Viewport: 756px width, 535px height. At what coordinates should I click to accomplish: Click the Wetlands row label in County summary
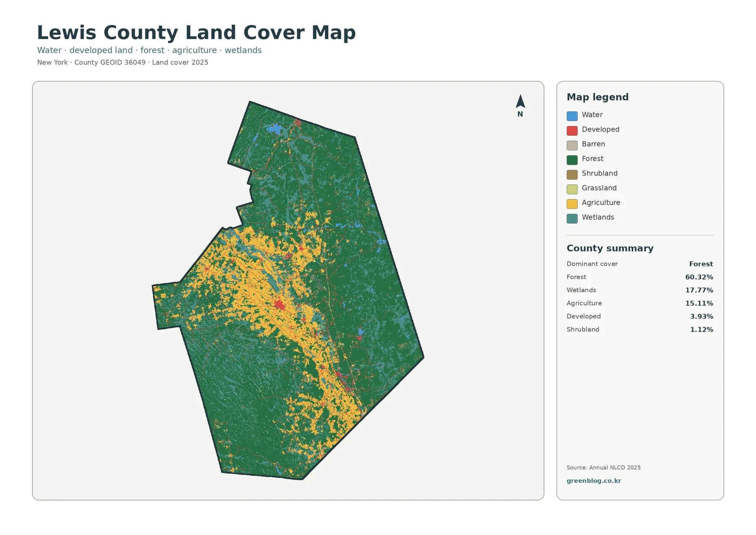click(581, 290)
